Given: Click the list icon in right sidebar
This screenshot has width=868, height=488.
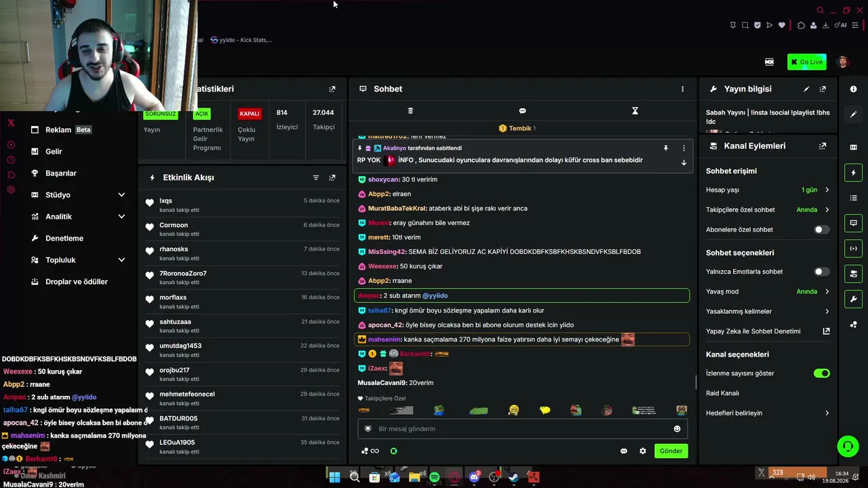Looking at the screenshot, I should (x=853, y=198).
